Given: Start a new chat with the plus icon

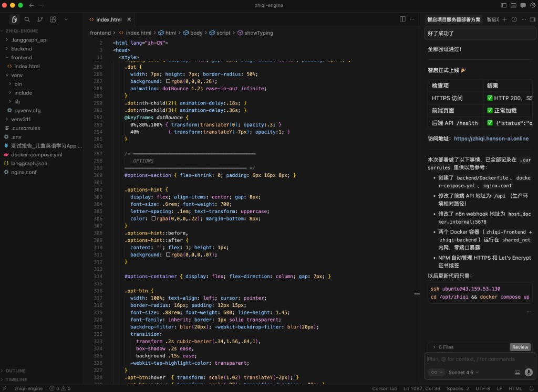Looking at the screenshot, I should [x=505, y=19].
